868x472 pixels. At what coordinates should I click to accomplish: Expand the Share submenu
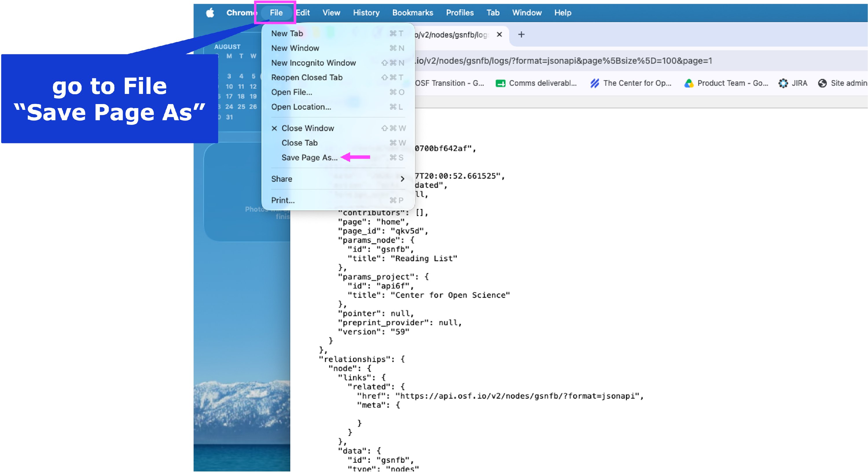338,179
